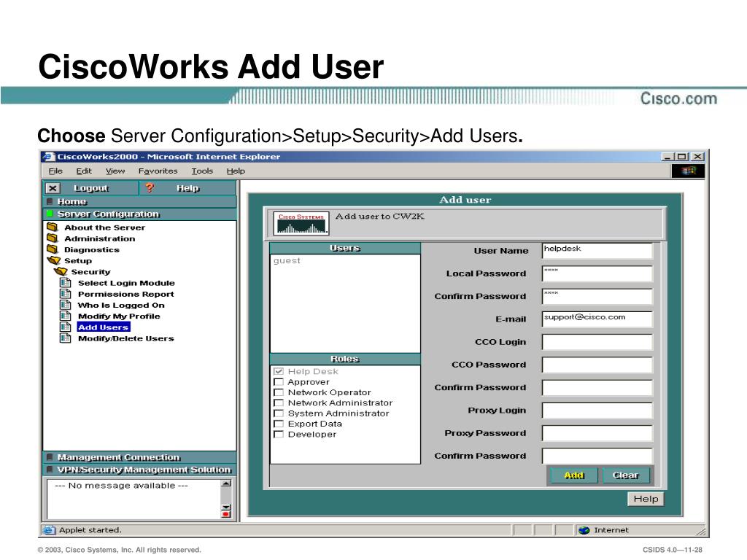Viewport: 747px width, 560px height.
Task: Click the Who Is Logged On document icon
Action: [65, 305]
